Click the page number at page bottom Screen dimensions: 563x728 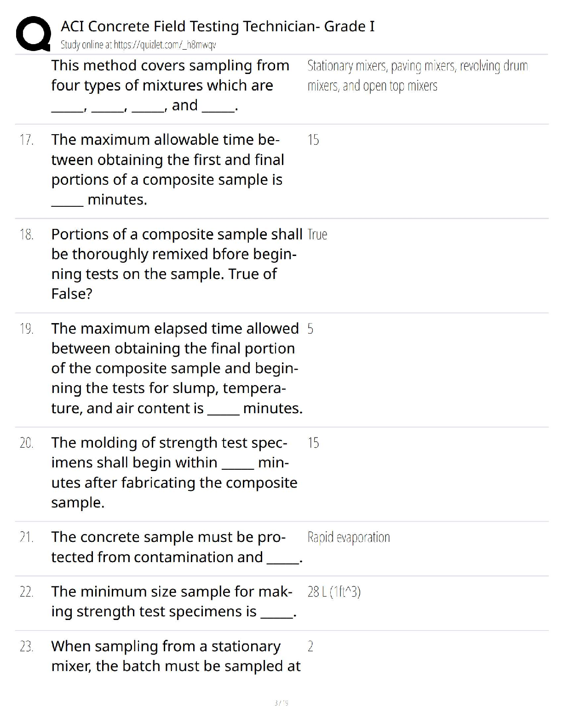point(281,703)
